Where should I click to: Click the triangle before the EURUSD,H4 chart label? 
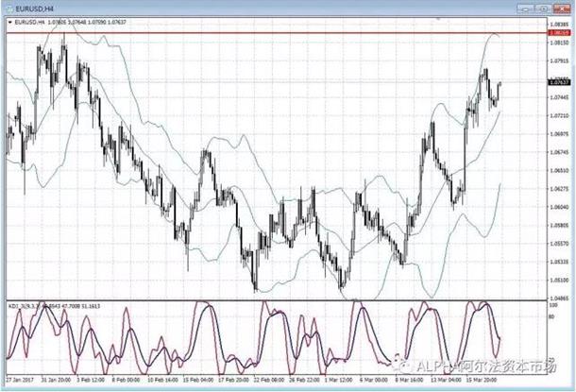pyautogui.click(x=10, y=23)
